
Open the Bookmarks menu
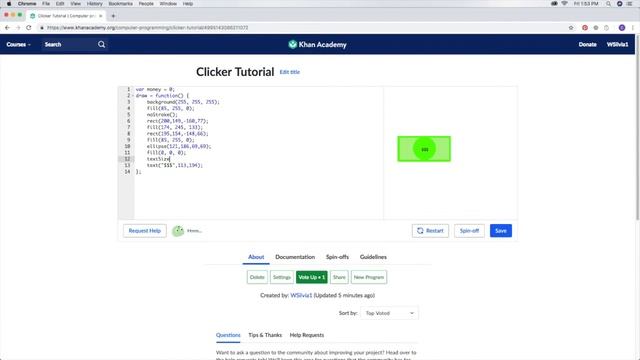(120, 4)
